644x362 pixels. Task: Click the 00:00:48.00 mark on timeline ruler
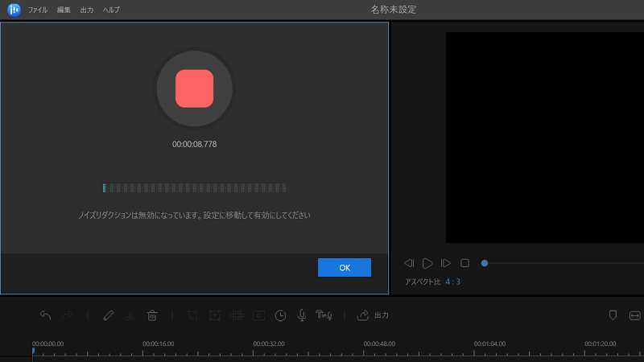click(379, 344)
